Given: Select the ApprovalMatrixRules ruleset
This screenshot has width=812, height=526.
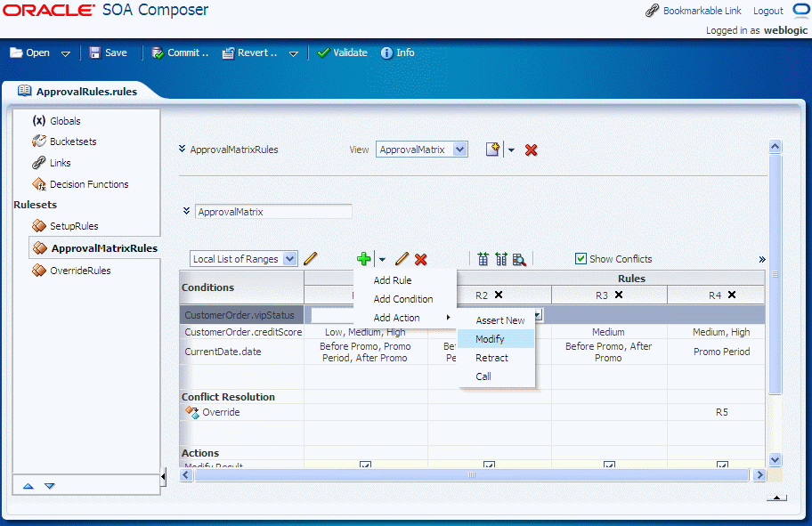Looking at the screenshot, I should pos(94,248).
